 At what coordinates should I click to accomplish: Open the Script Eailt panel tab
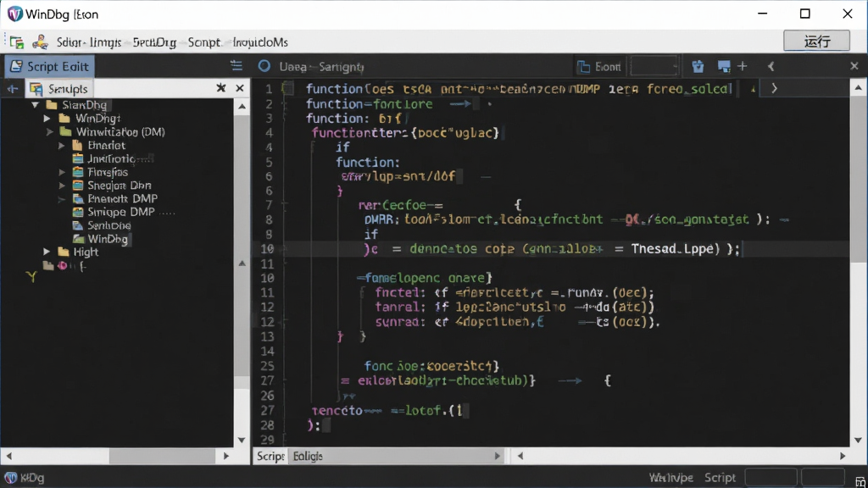[50, 66]
